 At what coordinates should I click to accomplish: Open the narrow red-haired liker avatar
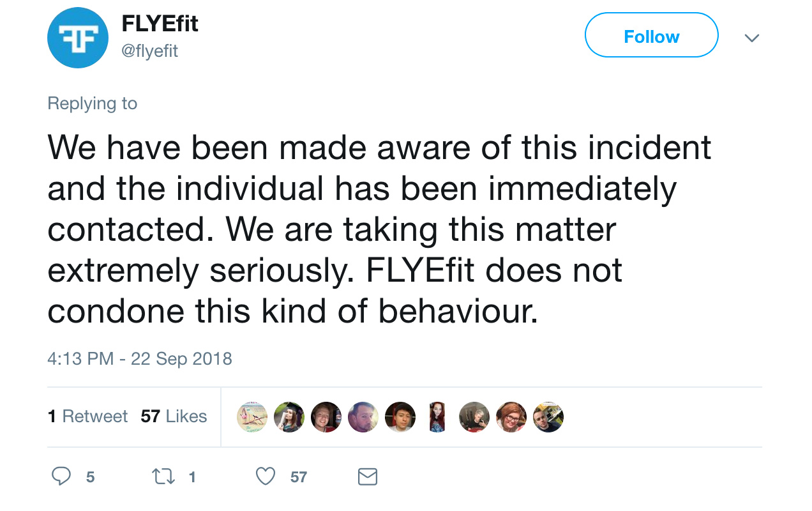click(437, 417)
